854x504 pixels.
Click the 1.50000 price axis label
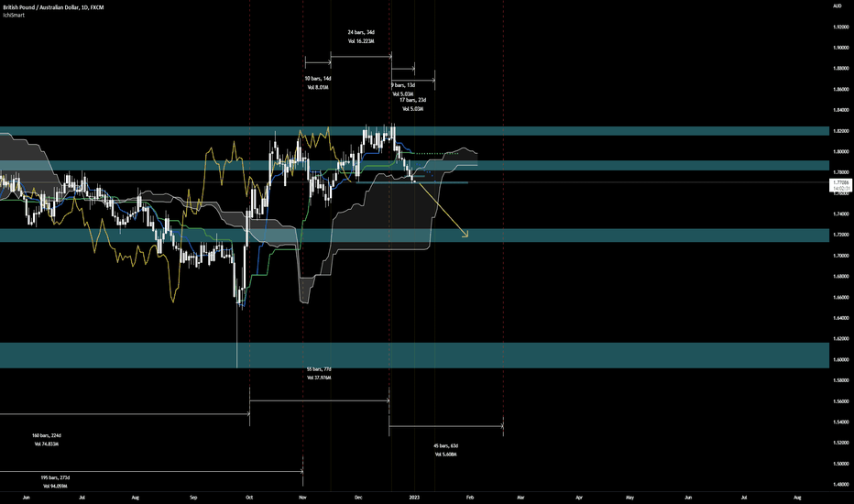(x=840, y=464)
